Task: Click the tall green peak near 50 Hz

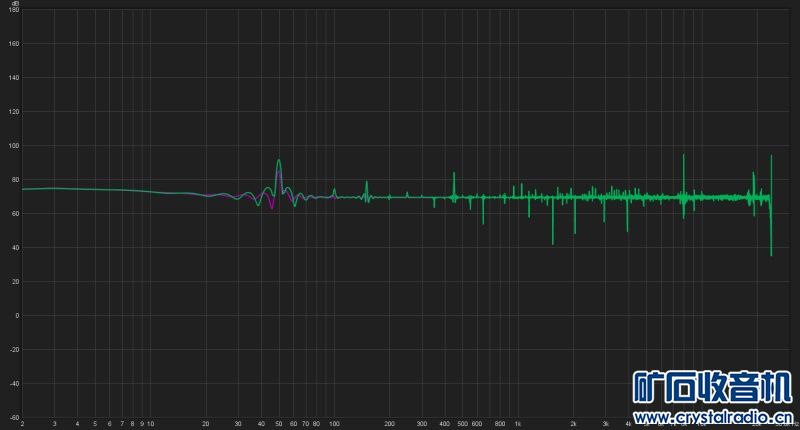Action: point(279,176)
